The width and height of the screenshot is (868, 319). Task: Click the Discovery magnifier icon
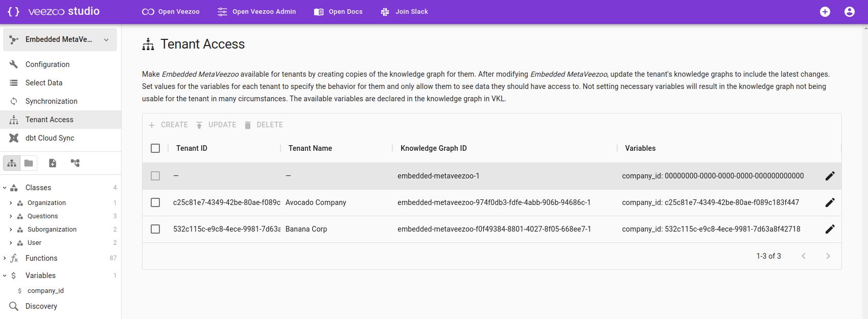point(14,306)
